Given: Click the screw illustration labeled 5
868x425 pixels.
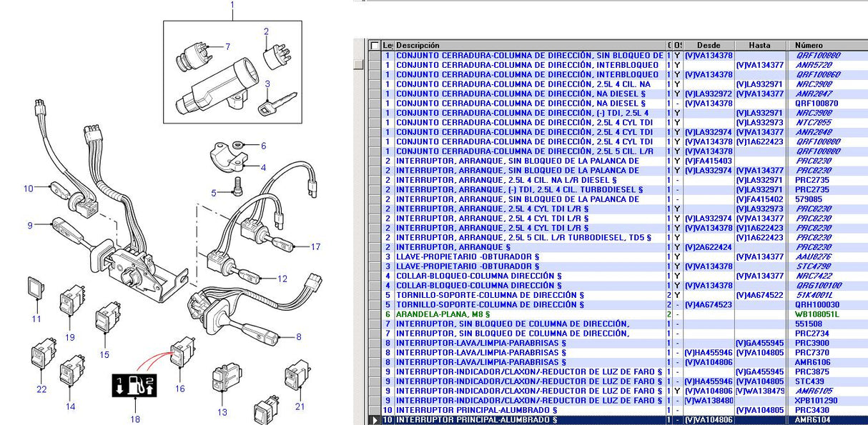Looking at the screenshot, I should pos(238,188).
